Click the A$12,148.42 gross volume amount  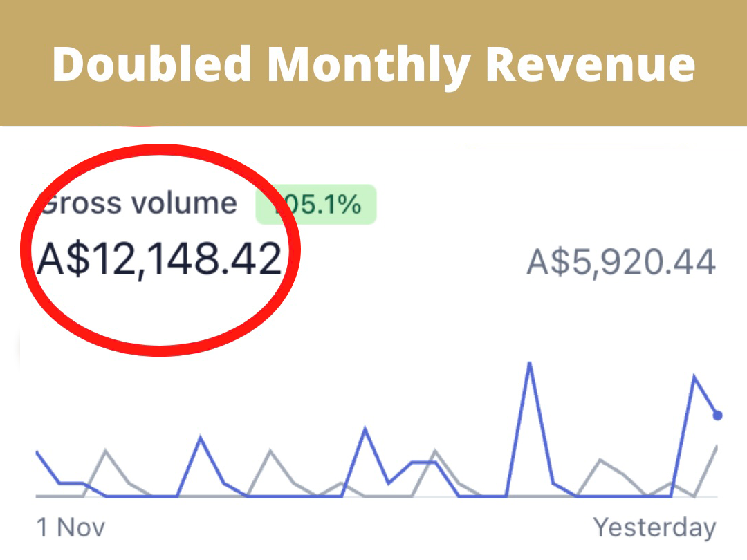pos(160,260)
